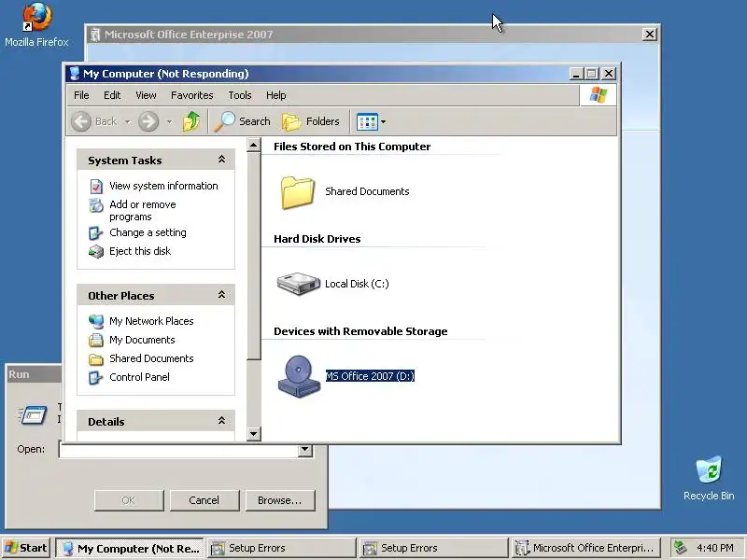
Task: Click View system information link
Action: point(163,186)
